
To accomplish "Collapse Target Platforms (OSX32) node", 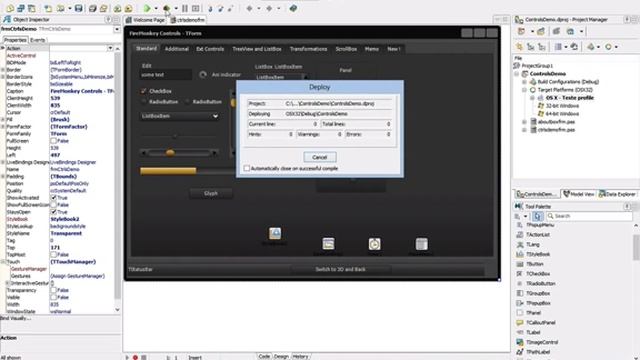I will [x=524, y=90].
